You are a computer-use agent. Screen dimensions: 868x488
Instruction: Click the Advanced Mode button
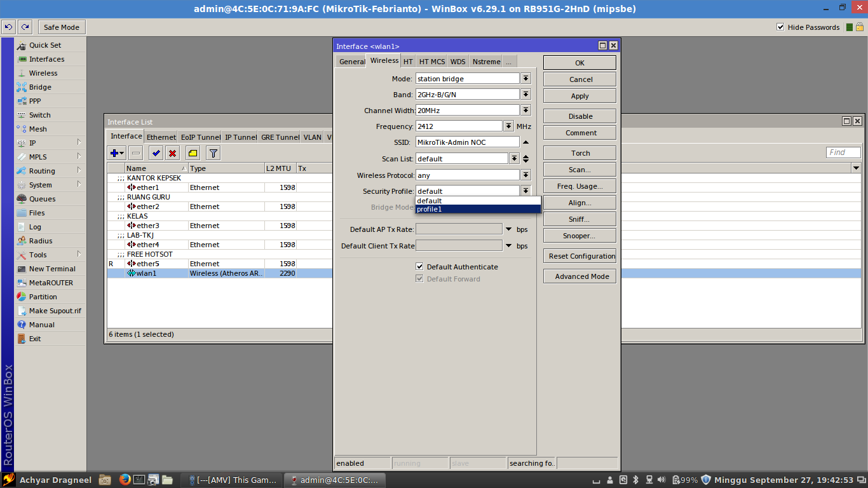580,276
